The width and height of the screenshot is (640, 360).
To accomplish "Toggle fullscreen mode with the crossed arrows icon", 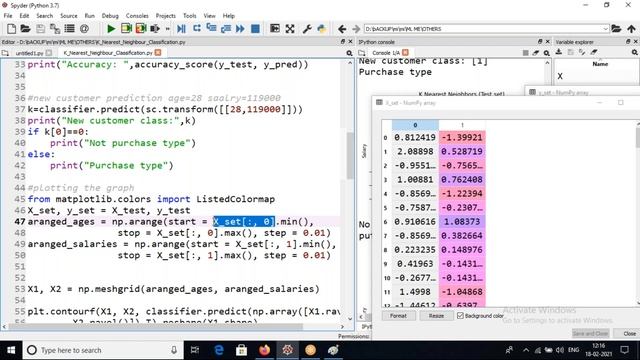I will (290, 29).
